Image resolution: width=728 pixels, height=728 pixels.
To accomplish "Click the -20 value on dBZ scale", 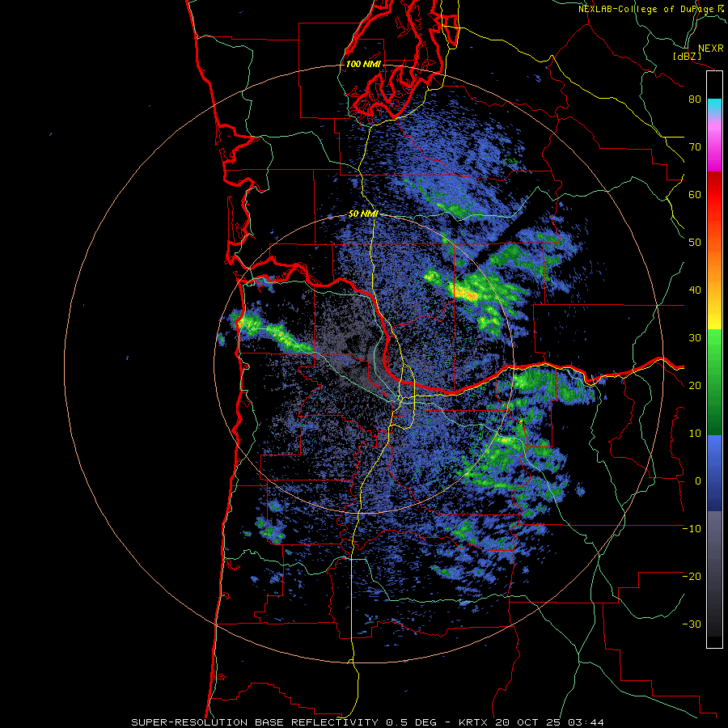I will [x=692, y=577].
